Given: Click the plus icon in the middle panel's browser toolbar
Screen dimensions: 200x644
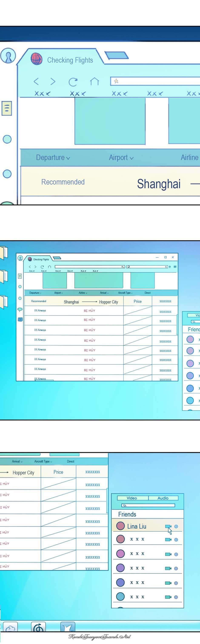Looking at the screenshot, I should click(170, 267).
